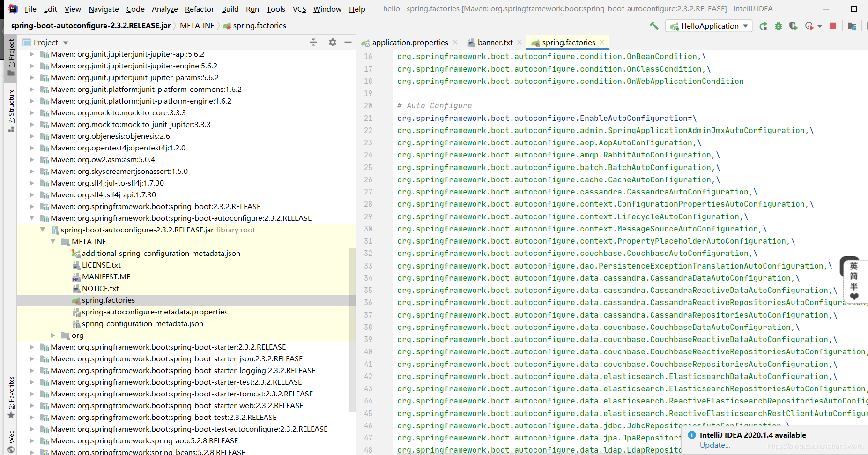868x455 pixels.
Task: Collapse the spring-boot-autoconfigure jar library root
Action: (x=42, y=230)
